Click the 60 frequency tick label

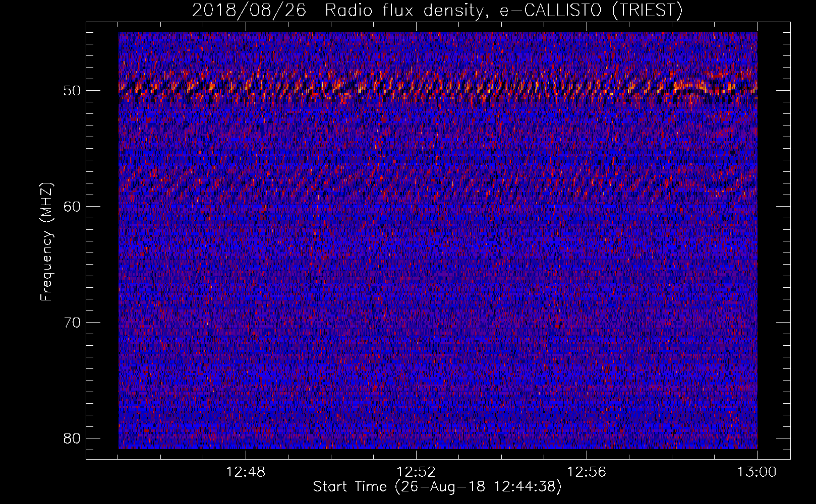tap(73, 207)
